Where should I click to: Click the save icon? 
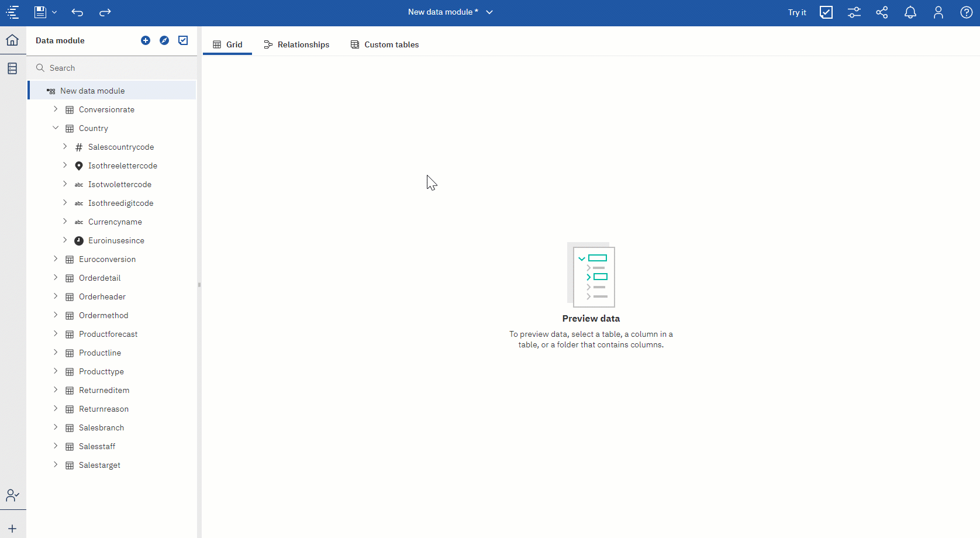tap(40, 12)
